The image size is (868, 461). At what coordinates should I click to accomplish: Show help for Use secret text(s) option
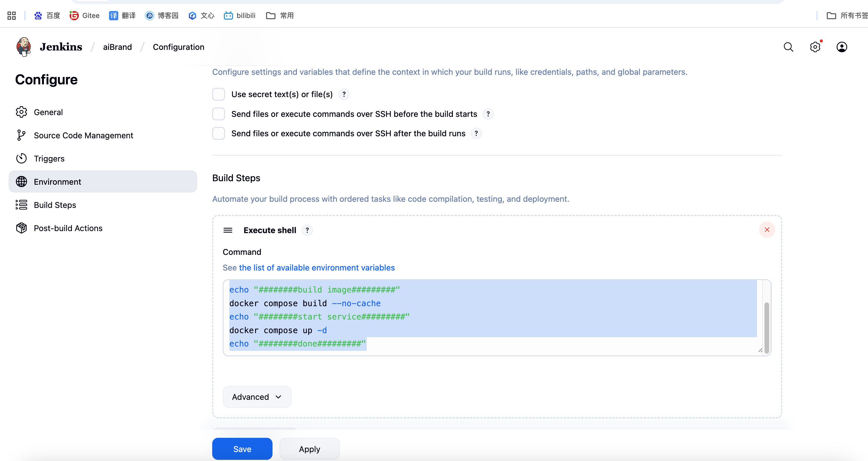pyautogui.click(x=344, y=94)
